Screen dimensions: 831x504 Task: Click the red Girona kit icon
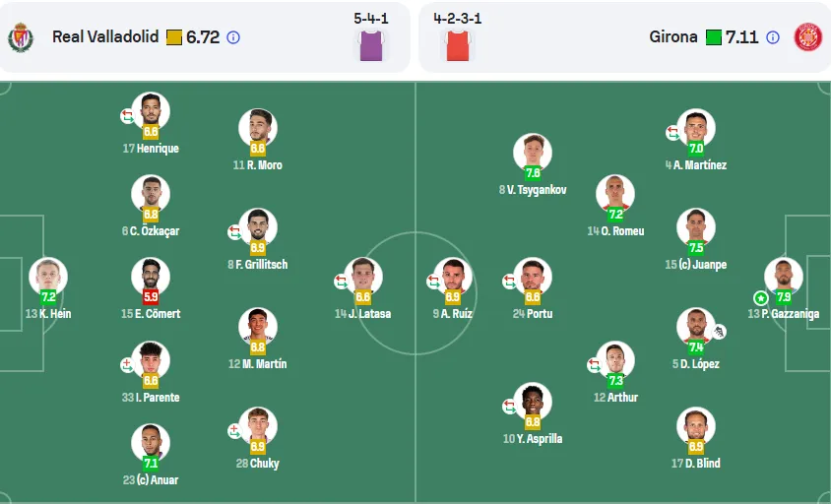pos(458,45)
